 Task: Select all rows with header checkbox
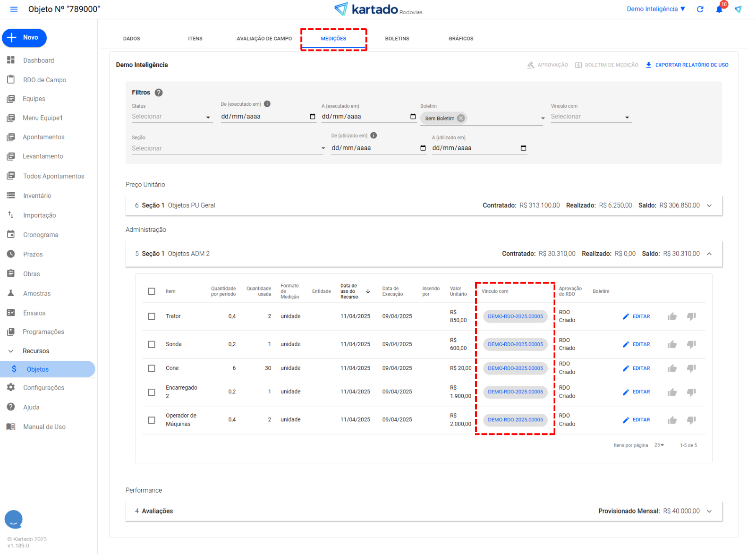152,291
